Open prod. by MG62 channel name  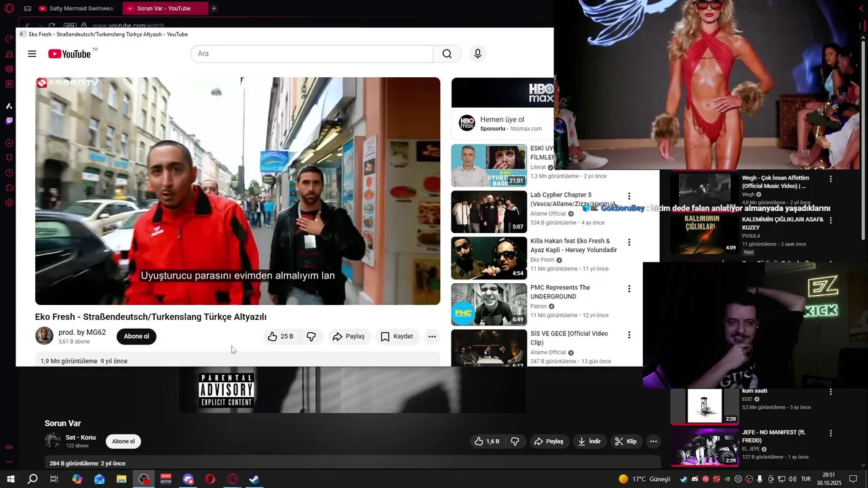(82, 332)
